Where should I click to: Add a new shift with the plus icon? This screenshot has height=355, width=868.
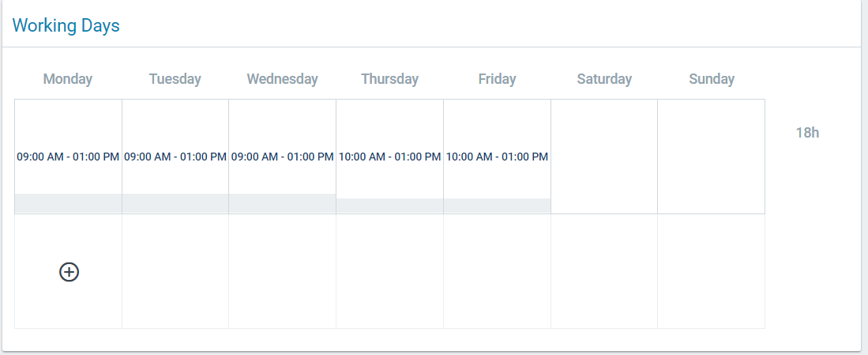[70, 272]
